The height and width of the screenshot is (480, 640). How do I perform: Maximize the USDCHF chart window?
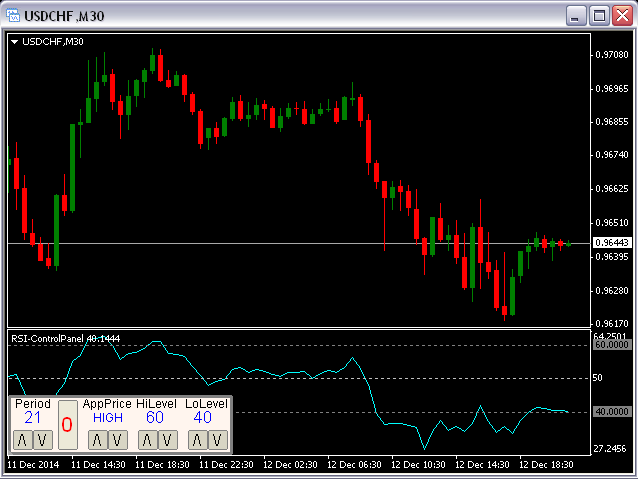599,16
